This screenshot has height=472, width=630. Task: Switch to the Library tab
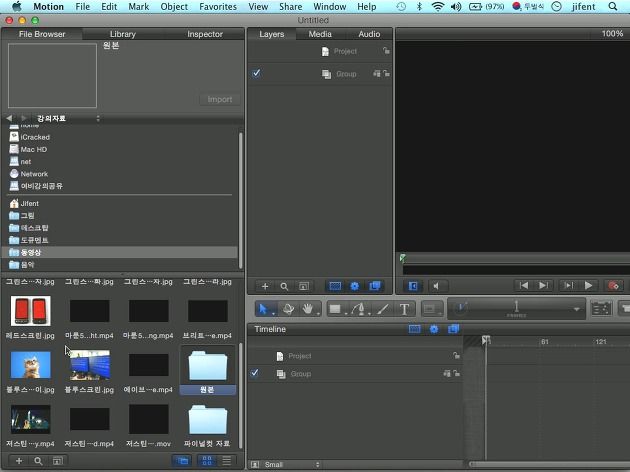click(123, 34)
